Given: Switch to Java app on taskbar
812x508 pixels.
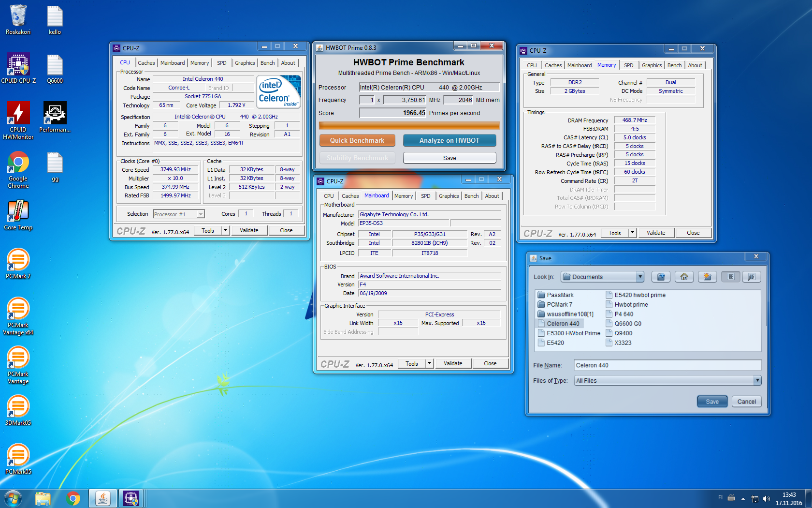Looking at the screenshot, I should click(x=103, y=498).
